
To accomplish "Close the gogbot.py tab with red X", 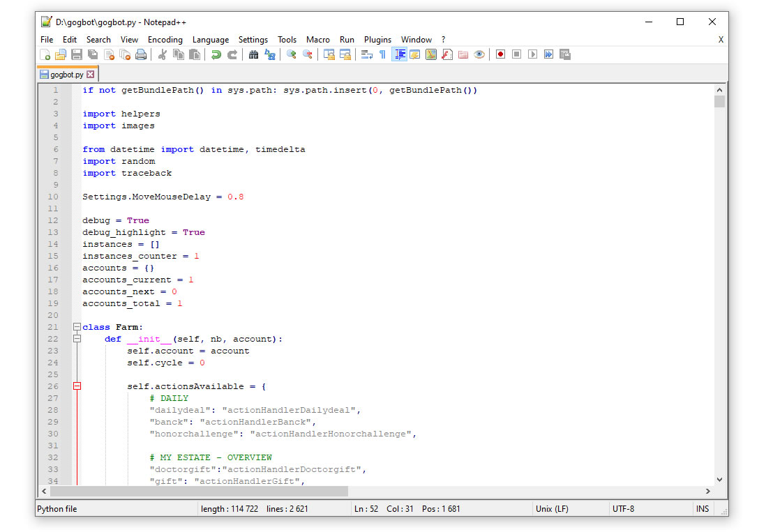I will (x=91, y=74).
